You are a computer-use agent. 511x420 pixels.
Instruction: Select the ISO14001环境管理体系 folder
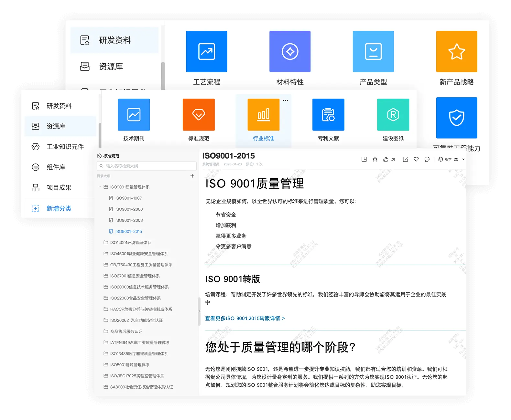(130, 243)
